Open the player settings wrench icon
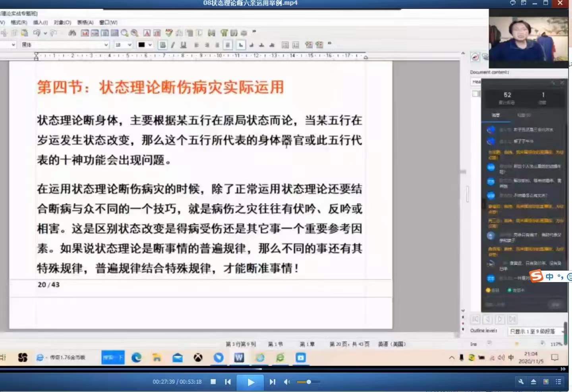 click(521, 382)
